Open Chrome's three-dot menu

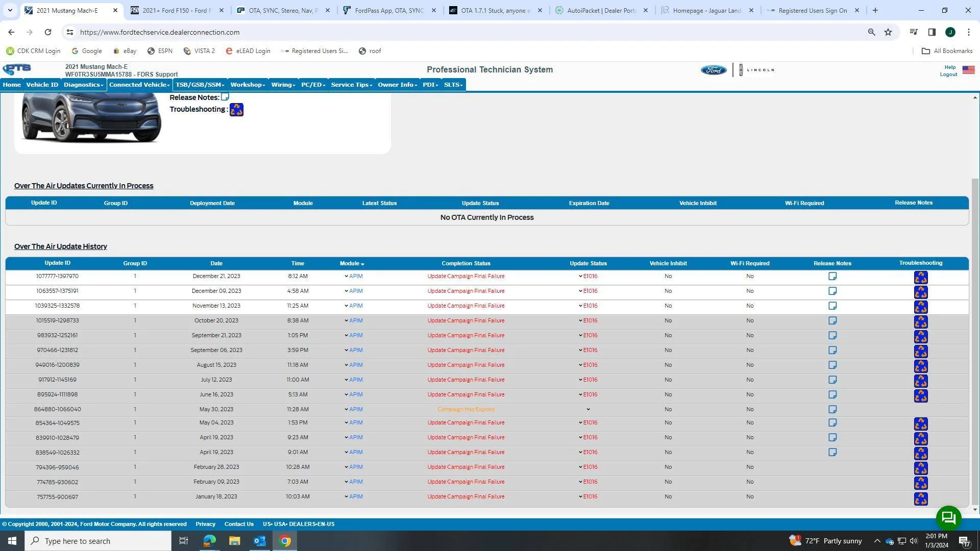tap(969, 32)
